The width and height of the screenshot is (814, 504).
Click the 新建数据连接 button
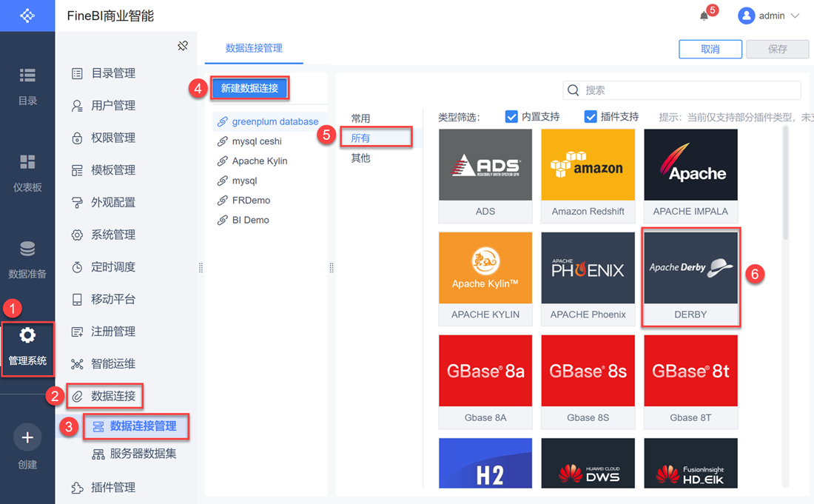coord(249,88)
